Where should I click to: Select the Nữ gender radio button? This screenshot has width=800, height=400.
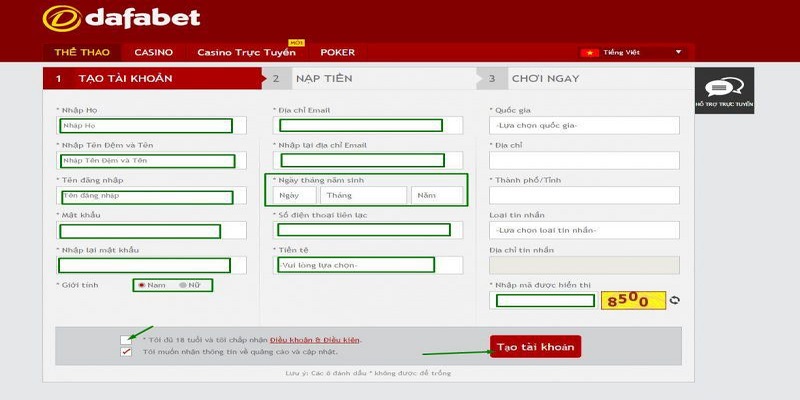pyautogui.click(x=183, y=285)
